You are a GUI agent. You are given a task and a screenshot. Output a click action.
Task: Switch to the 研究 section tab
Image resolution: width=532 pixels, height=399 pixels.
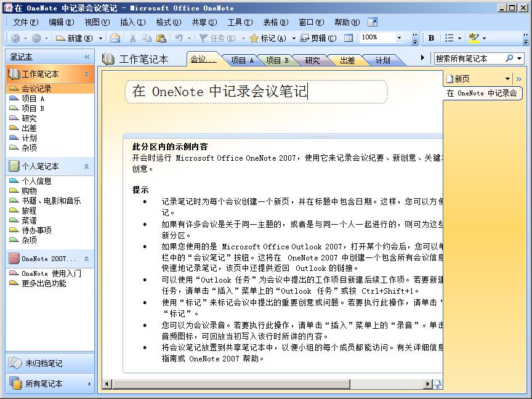pyautogui.click(x=312, y=60)
